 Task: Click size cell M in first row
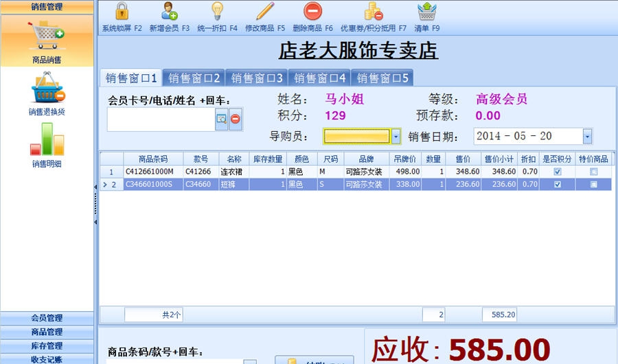(331, 172)
